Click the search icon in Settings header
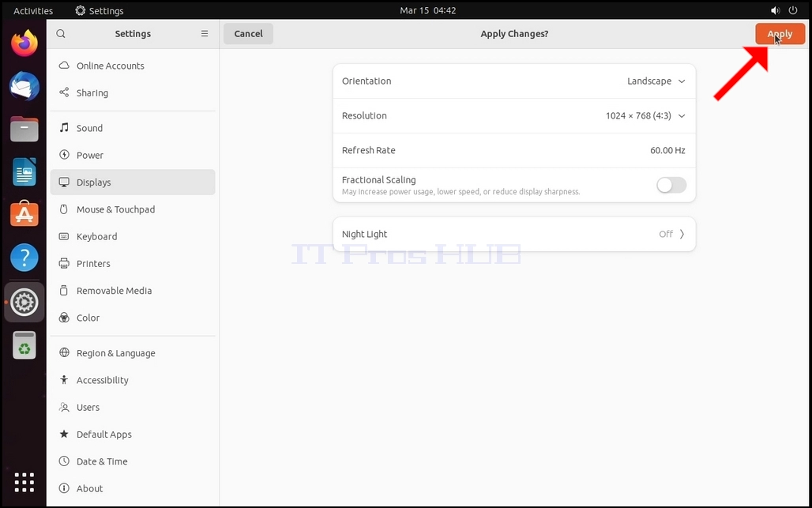Image resolution: width=812 pixels, height=508 pixels. tap(61, 34)
